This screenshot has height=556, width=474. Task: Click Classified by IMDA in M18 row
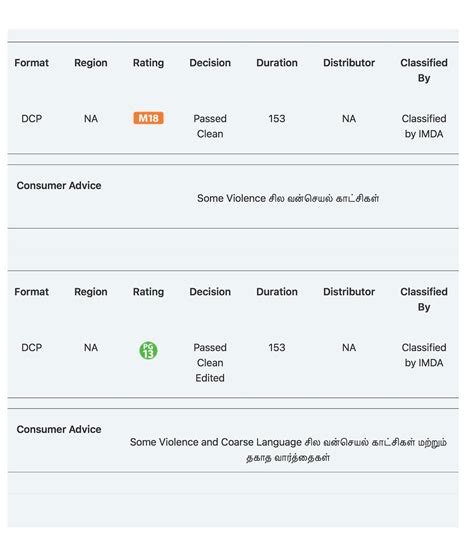click(x=424, y=126)
